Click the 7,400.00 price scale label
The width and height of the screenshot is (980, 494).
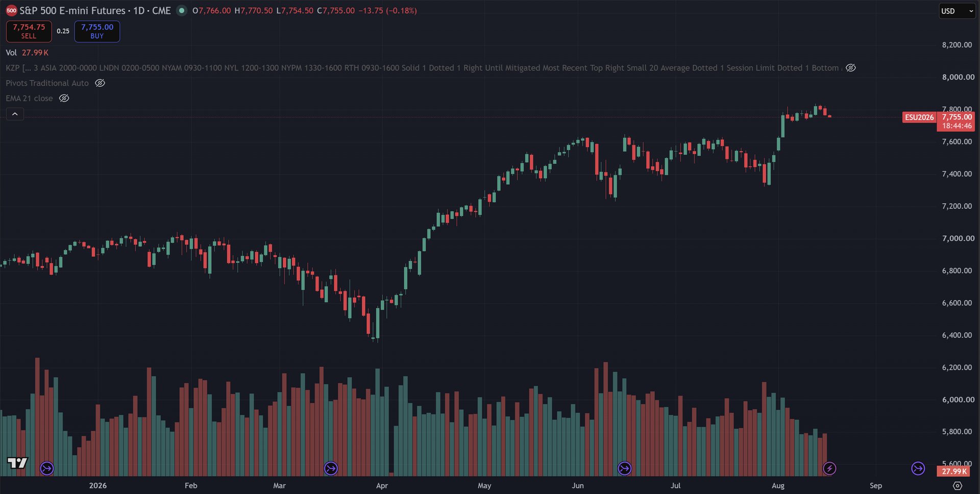[957, 174]
